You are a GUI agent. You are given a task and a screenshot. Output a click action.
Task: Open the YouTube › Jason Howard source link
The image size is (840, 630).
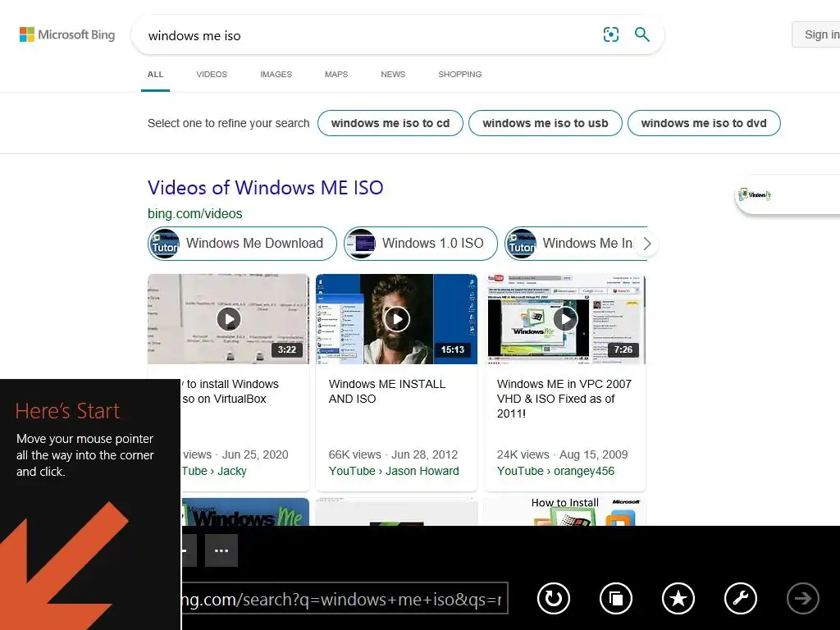(x=394, y=471)
